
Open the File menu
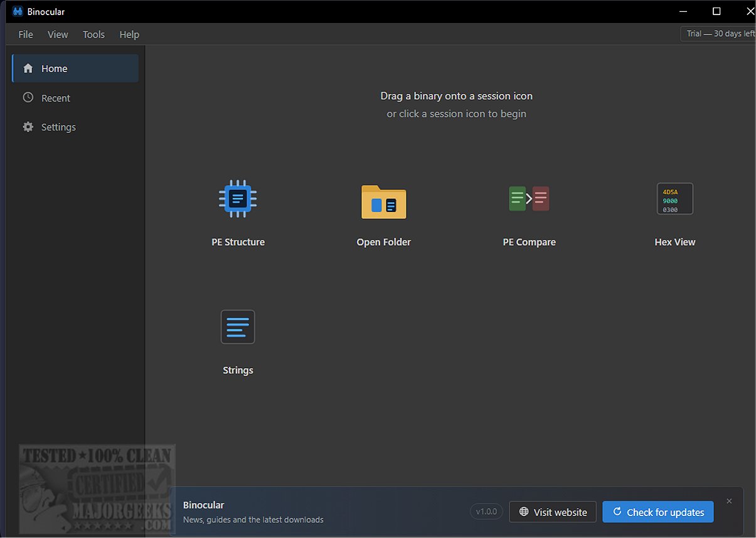tap(26, 34)
